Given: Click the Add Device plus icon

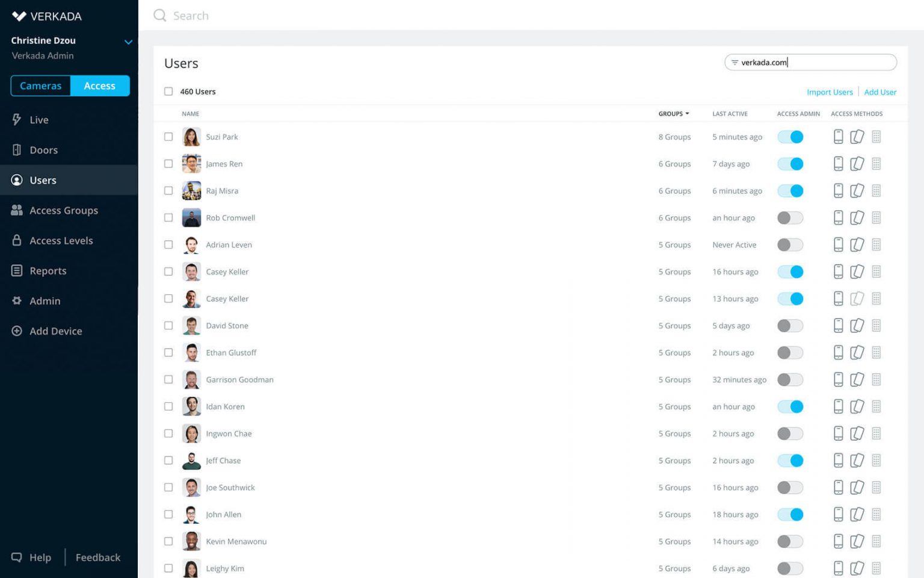Looking at the screenshot, I should coord(17,331).
